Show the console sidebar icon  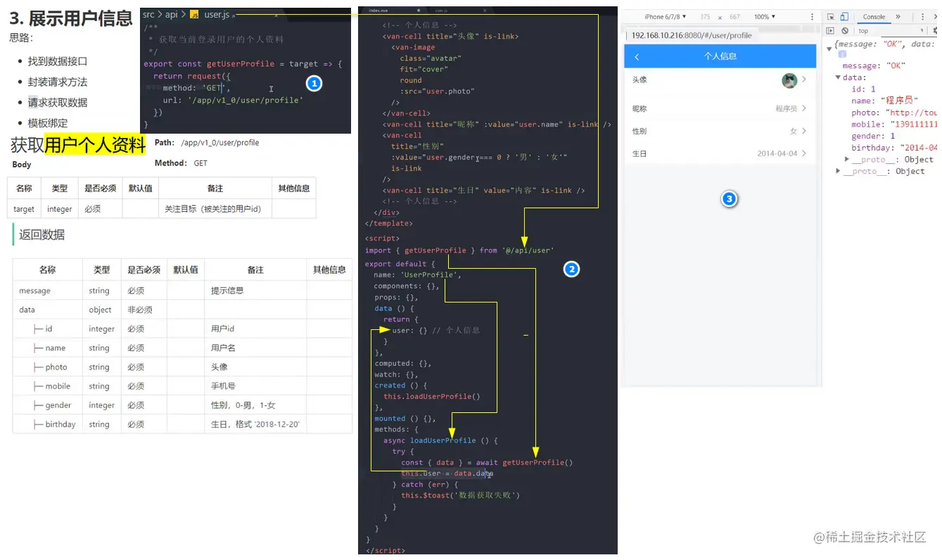click(830, 31)
